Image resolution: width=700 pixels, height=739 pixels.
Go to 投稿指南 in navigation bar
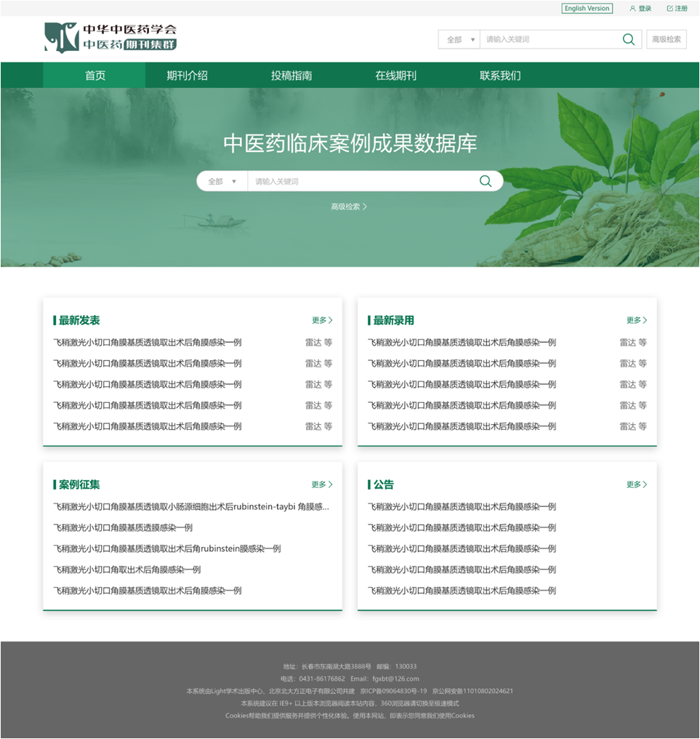[x=291, y=76]
